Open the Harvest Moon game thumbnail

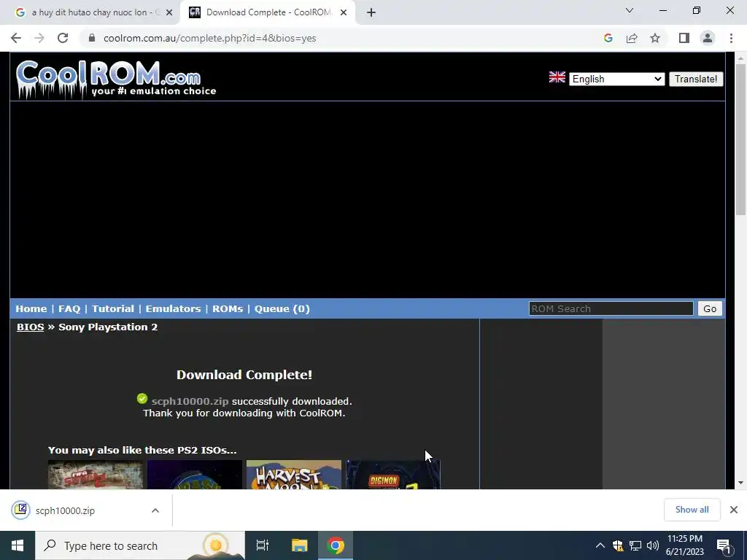[293, 474]
